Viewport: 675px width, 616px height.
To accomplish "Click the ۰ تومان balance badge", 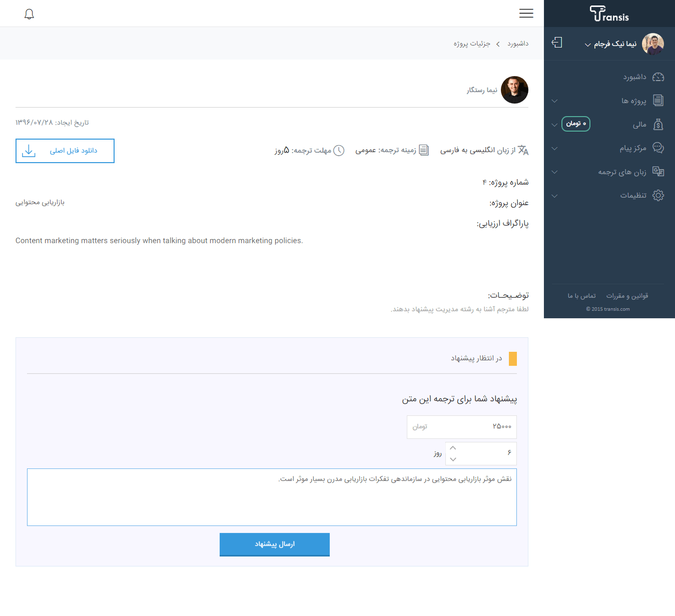I will coord(576,124).
